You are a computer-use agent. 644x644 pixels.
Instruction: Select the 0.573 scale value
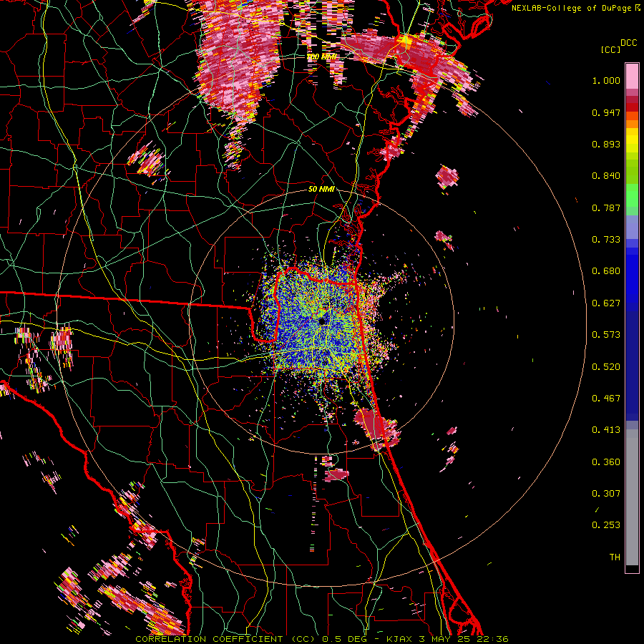(x=606, y=335)
